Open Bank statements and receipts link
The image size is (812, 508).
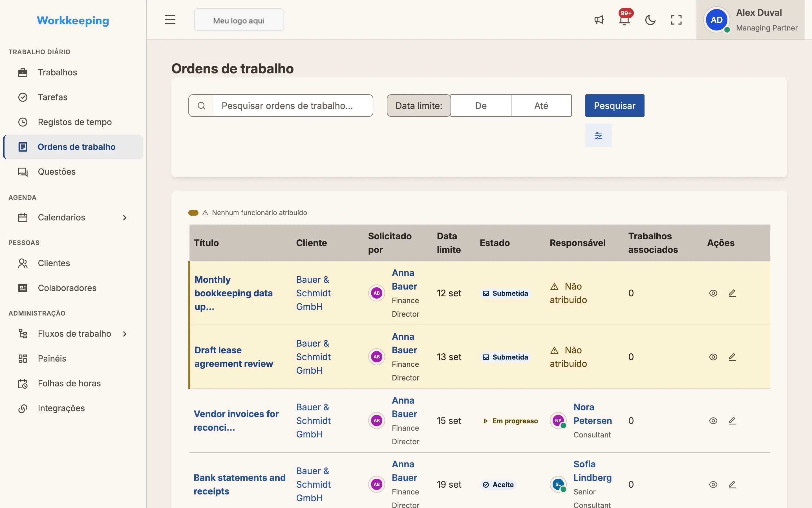[240, 485]
